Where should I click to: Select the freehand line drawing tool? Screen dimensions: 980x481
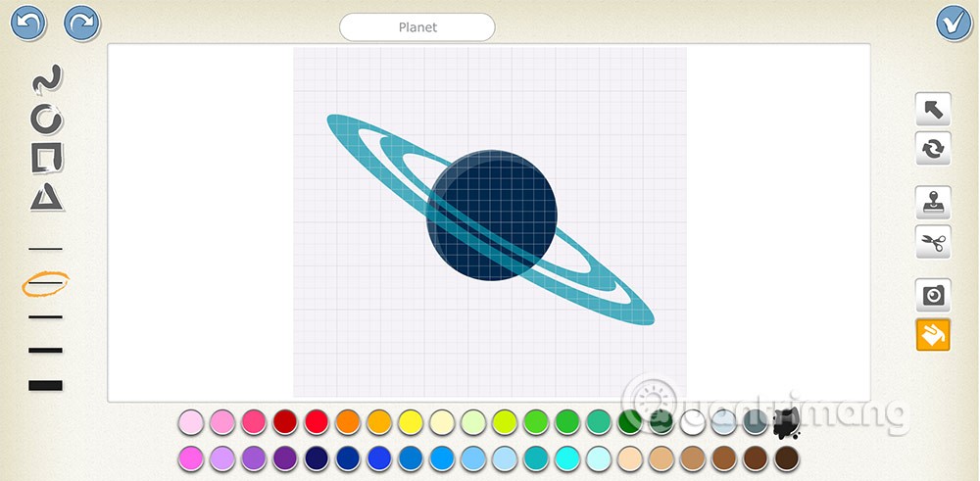click(47, 80)
